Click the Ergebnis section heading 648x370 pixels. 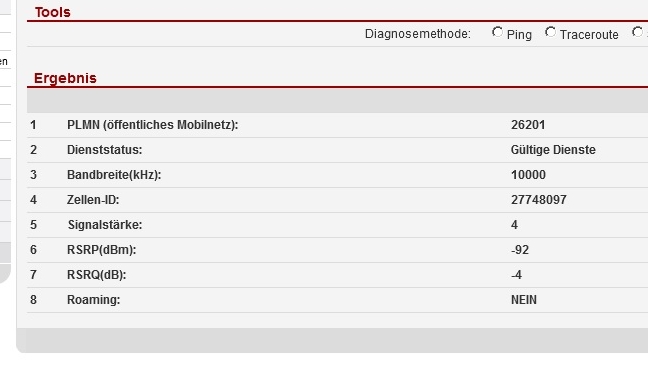click(65, 78)
